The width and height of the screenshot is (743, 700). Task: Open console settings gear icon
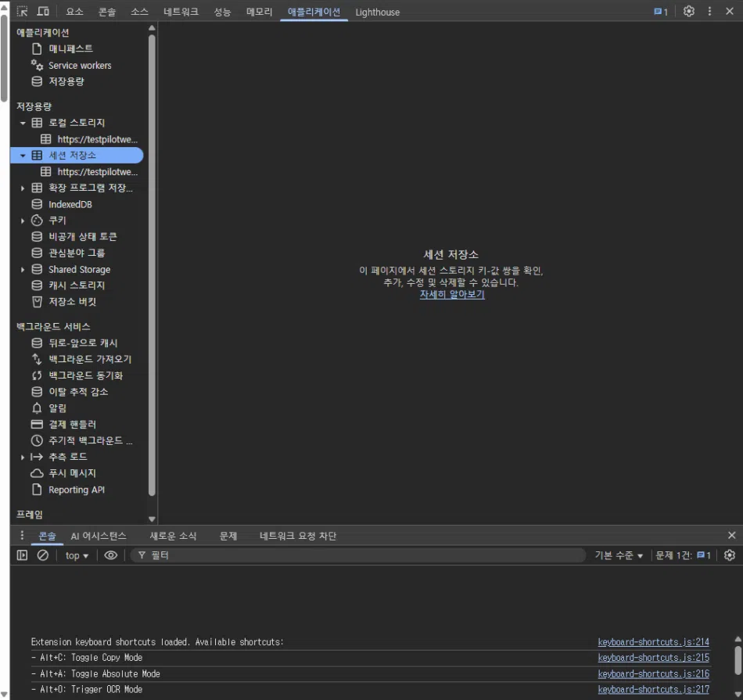730,555
